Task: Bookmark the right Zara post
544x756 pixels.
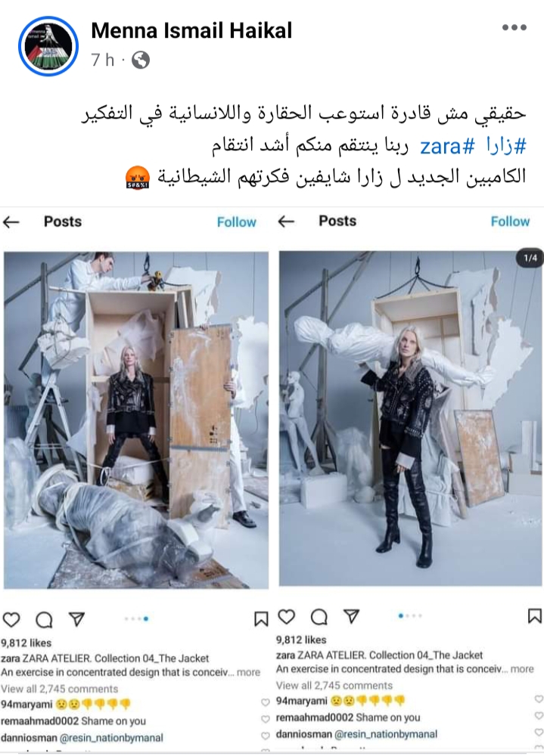Action: [534, 616]
